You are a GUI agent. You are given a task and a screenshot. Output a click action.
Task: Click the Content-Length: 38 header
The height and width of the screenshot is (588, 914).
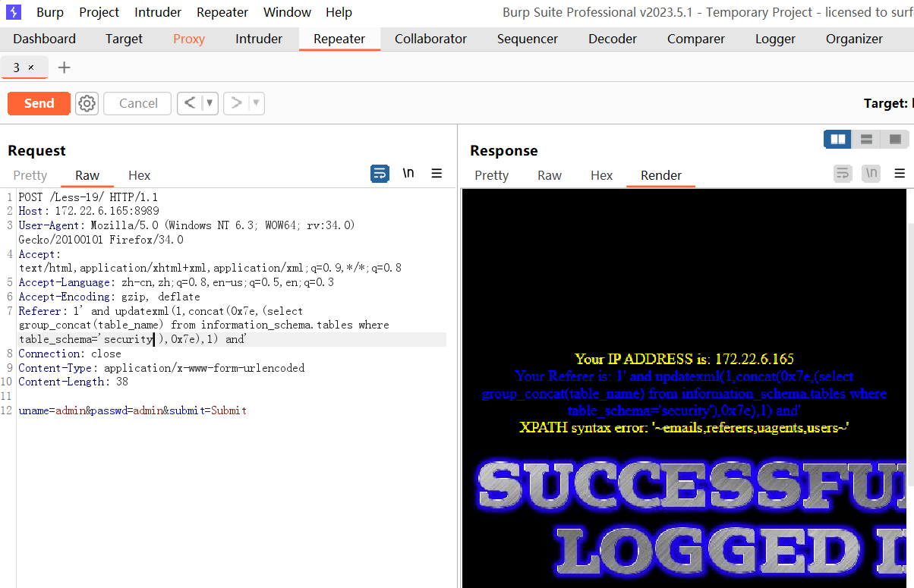73,382
